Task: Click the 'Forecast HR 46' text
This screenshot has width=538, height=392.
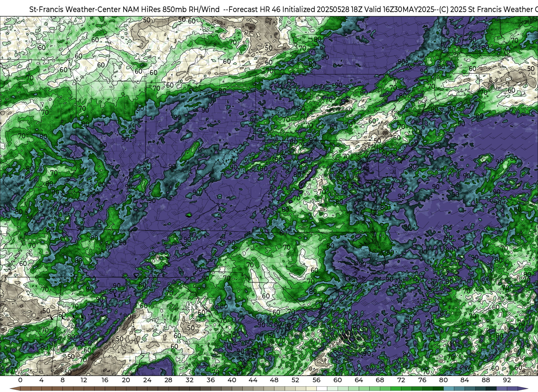Action: pyautogui.click(x=254, y=10)
